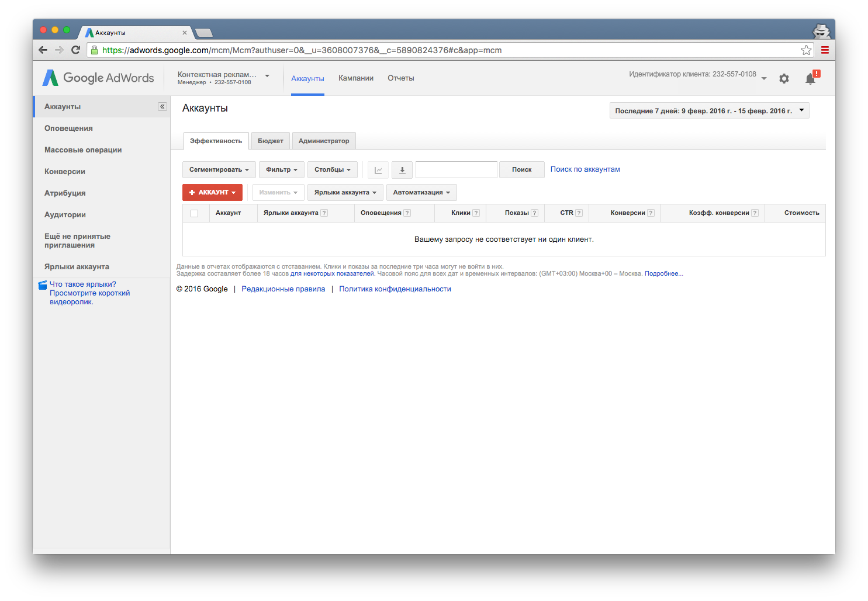The image size is (868, 601).
Task: Click the download report icon
Action: (402, 170)
